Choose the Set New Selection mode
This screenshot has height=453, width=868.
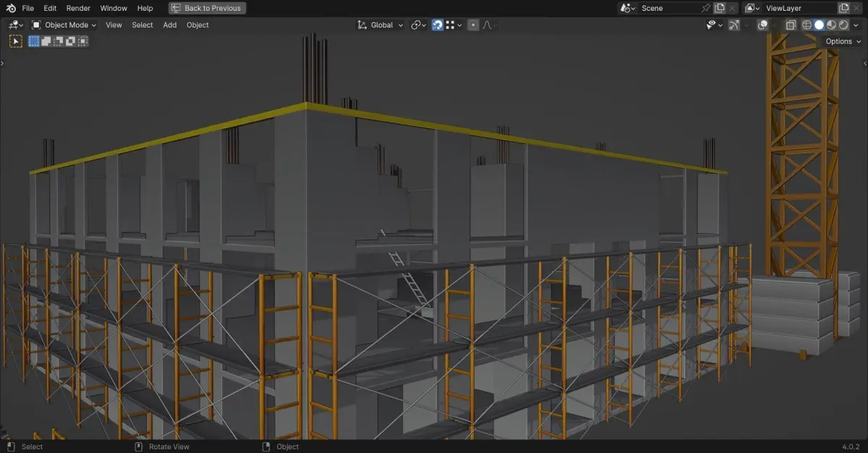pyautogui.click(x=34, y=41)
